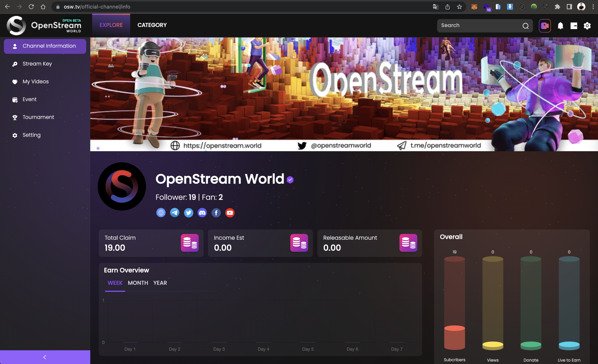Click the channel avatar picture
598x364 pixels.
point(122,186)
